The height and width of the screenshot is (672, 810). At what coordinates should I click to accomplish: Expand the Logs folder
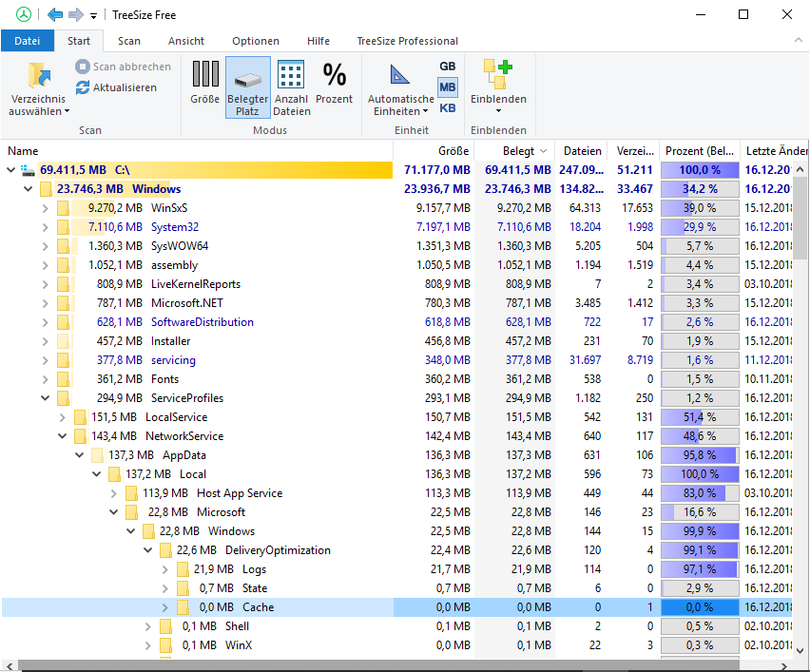[x=165, y=569]
